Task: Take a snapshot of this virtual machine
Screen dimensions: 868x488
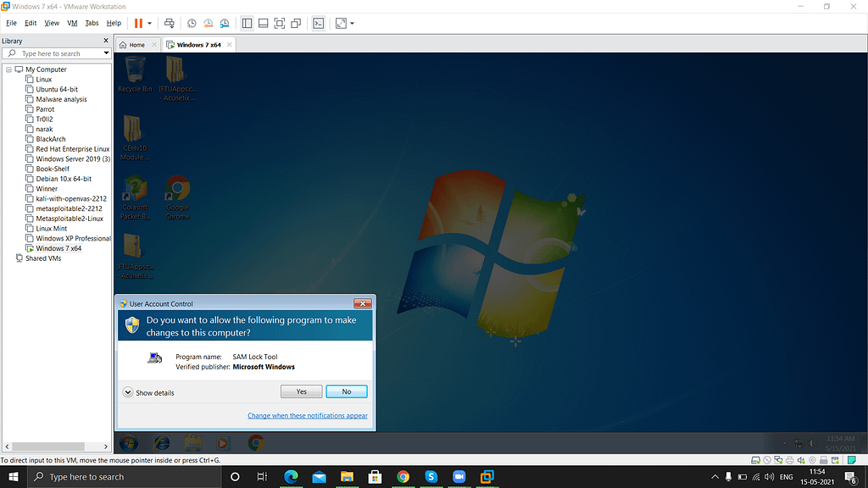Action: (192, 23)
